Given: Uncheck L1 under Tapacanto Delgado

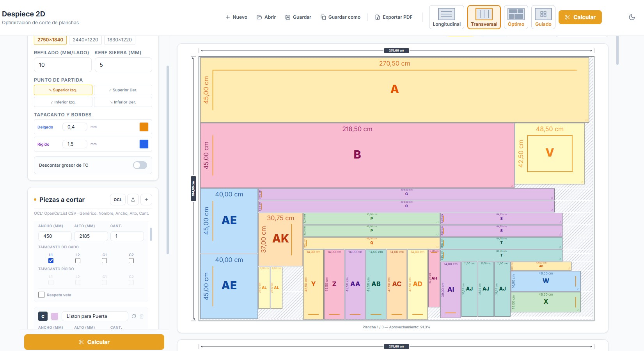Looking at the screenshot, I should tap(51, 260).
